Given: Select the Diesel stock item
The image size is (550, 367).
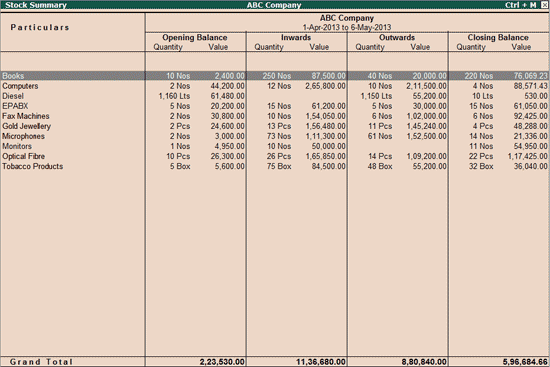Looking at the screenshot, I should click(13, 96).
